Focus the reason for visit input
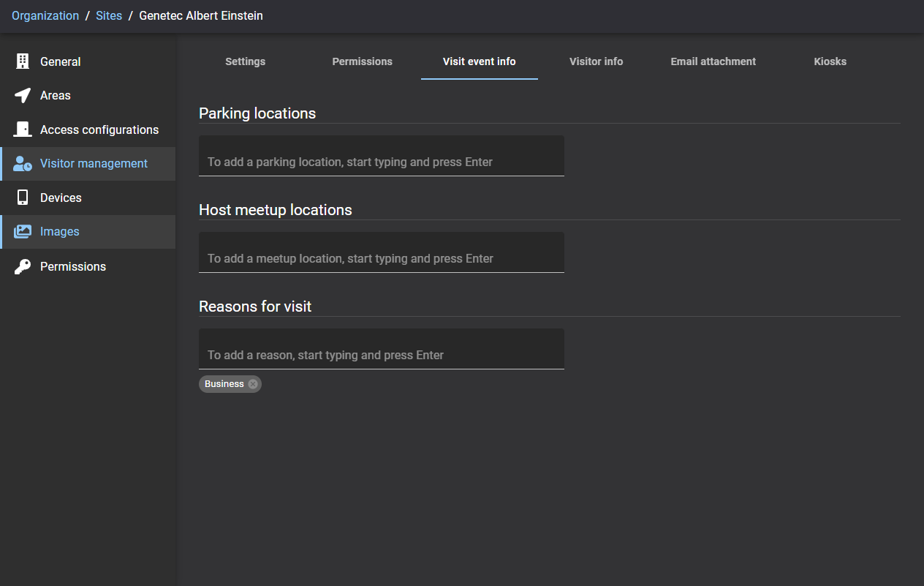 pos(381,349)
